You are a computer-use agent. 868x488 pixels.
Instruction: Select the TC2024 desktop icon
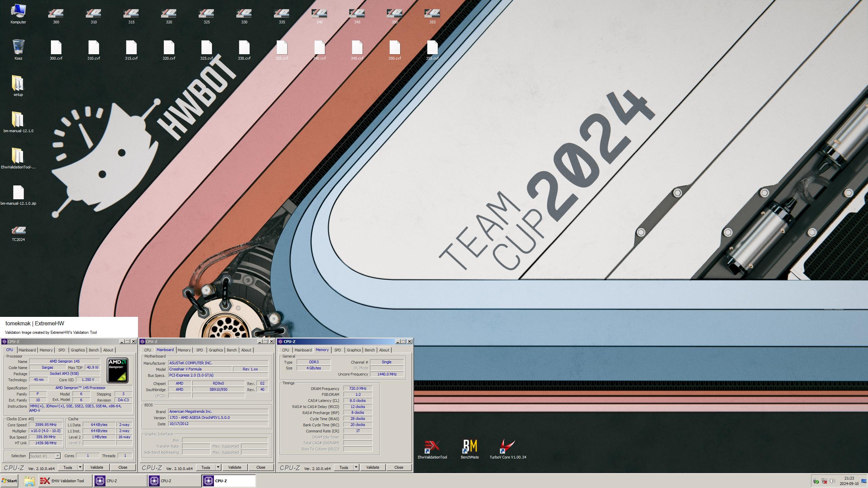point(18,233)
